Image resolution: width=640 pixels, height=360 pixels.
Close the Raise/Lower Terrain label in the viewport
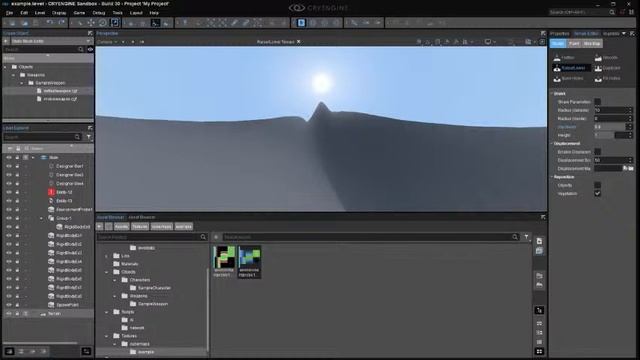coord(299,42)
